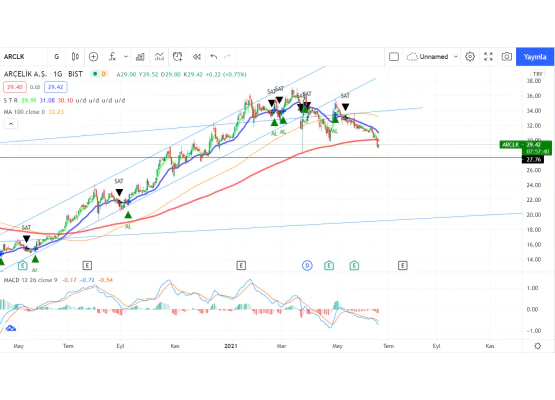This screenshot has width=555, height=400.
Task: Undo the last chart action
Action: click(x=213, y=57)
